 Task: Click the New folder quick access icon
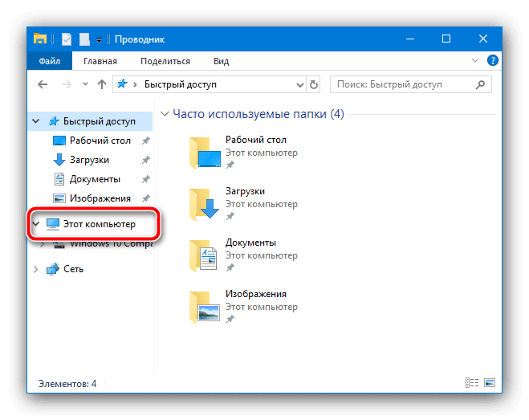(x=84, y=39)
